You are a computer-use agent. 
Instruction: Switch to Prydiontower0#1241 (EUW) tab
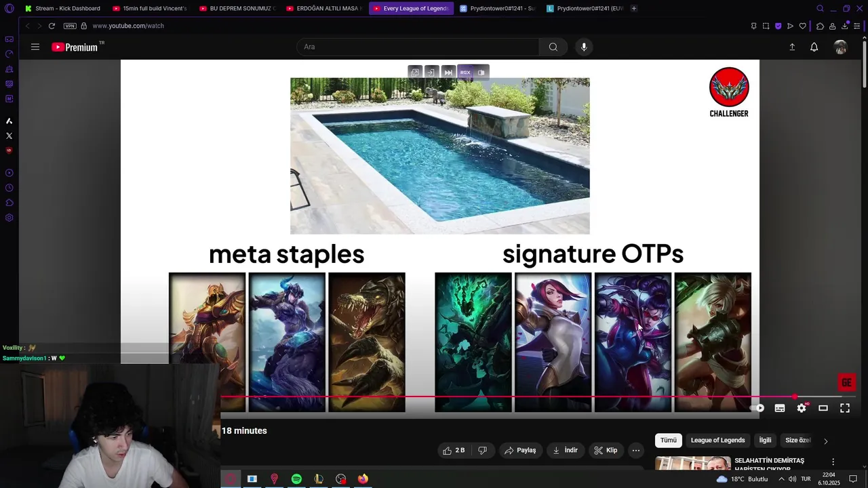585,8
